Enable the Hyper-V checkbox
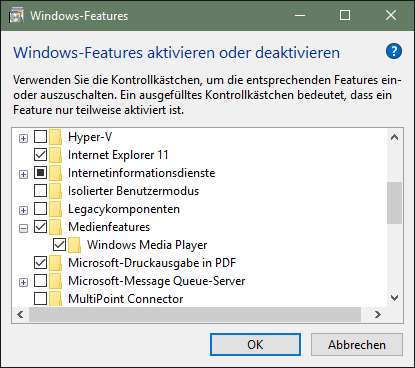The height and width of the screenshot is (368, 415). (40, 137)
